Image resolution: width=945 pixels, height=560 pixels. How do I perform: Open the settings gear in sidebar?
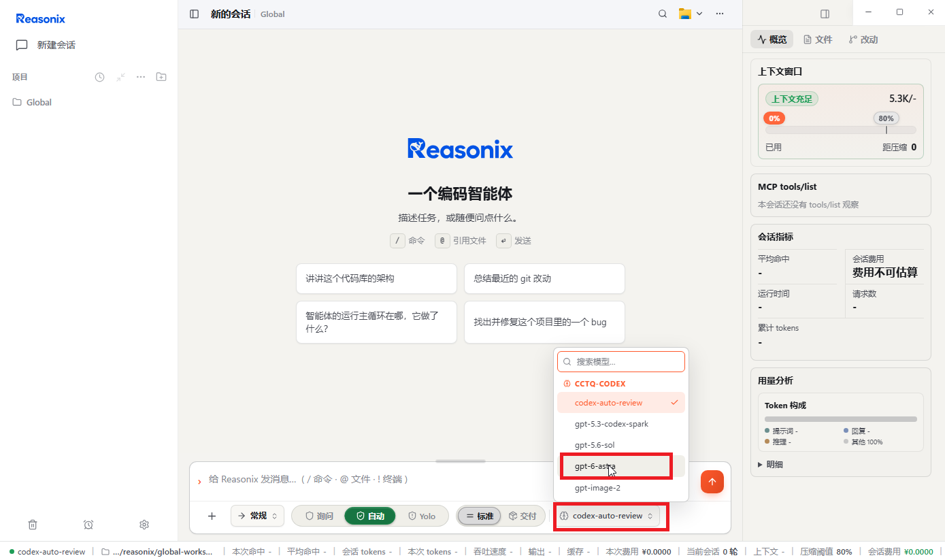pyautogui.click(x=144, y=525)
